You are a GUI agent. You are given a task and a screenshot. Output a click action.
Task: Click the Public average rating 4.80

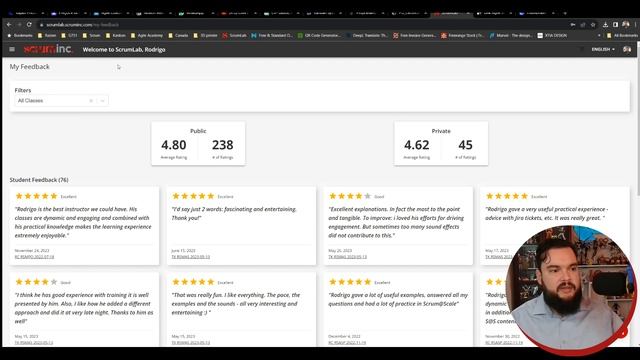tap(173, 145)
